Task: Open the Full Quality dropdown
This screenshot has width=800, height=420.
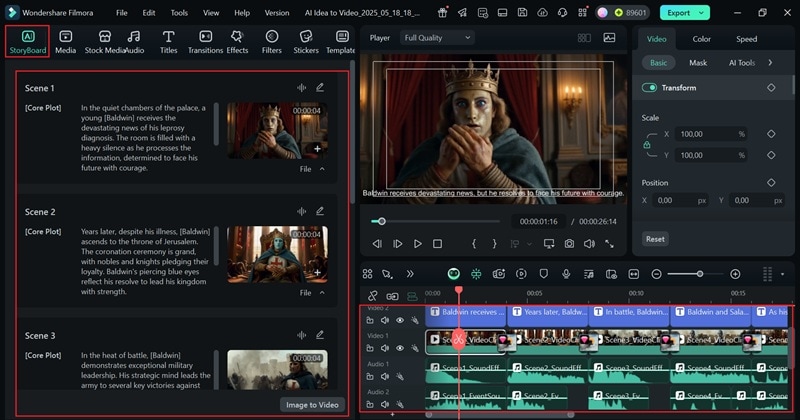Action: [437, 38]
